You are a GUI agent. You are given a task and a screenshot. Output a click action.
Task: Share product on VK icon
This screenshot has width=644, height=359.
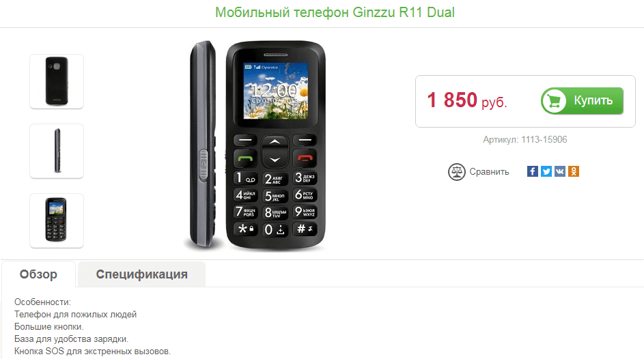coord(560,171)
